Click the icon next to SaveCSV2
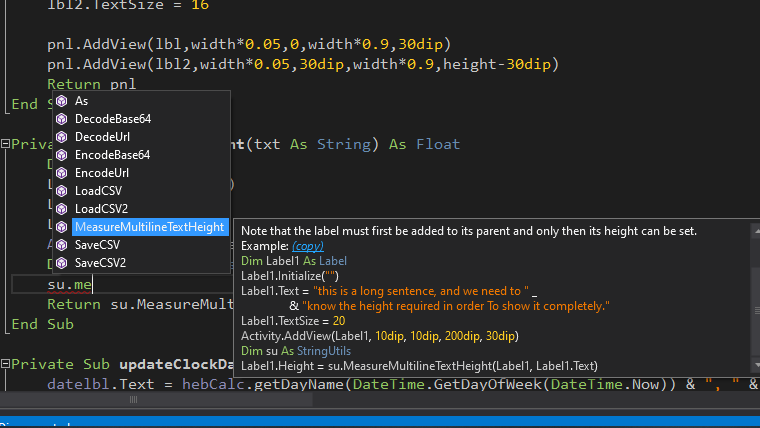The width and height of the screenshot is (760, 428). (62, 263)
